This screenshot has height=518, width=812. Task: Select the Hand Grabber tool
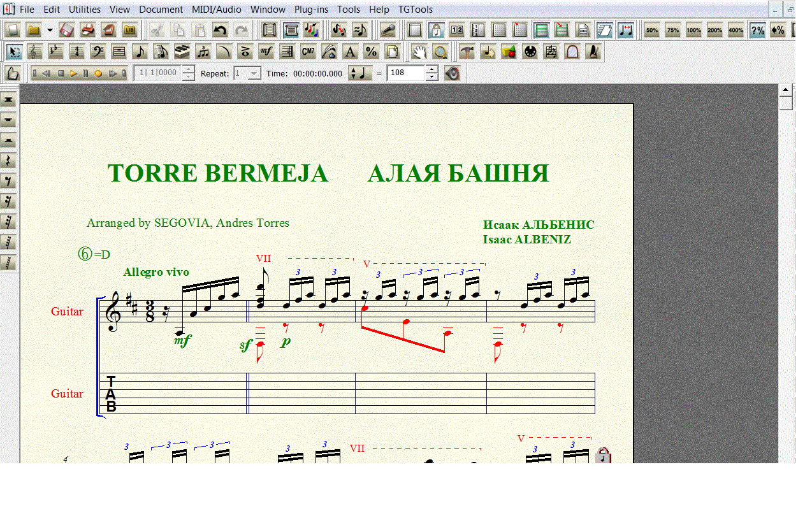click(x=419, y=52)
